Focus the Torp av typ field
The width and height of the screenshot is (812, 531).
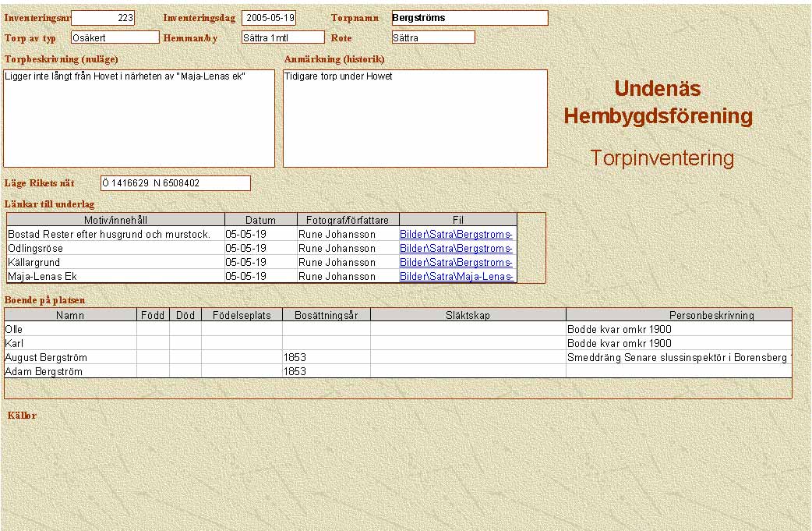click(x=115, y=37)
